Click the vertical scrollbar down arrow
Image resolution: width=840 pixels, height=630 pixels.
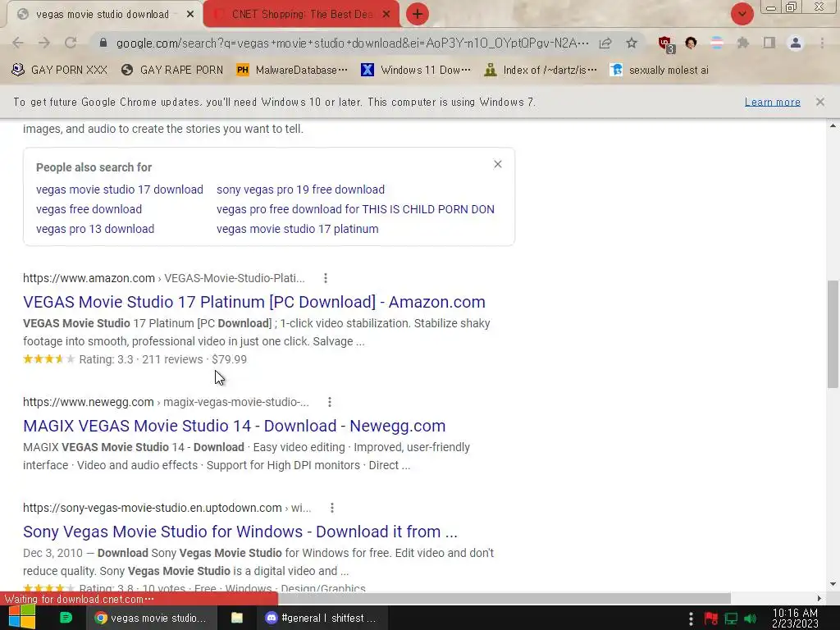833,584
